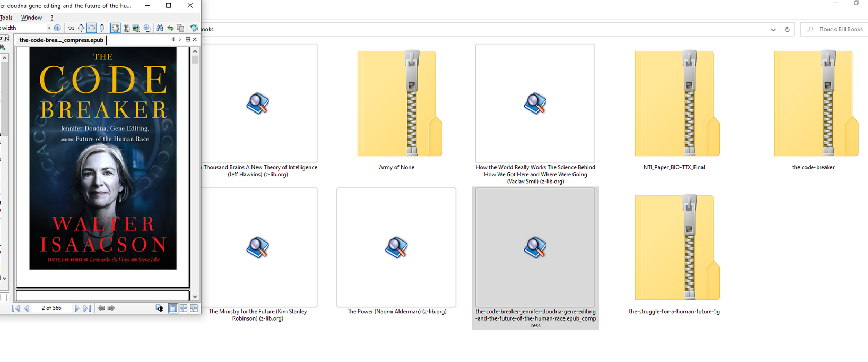Choose the select image tool
This screenshot has width=868, height=362.
[136, 28]
